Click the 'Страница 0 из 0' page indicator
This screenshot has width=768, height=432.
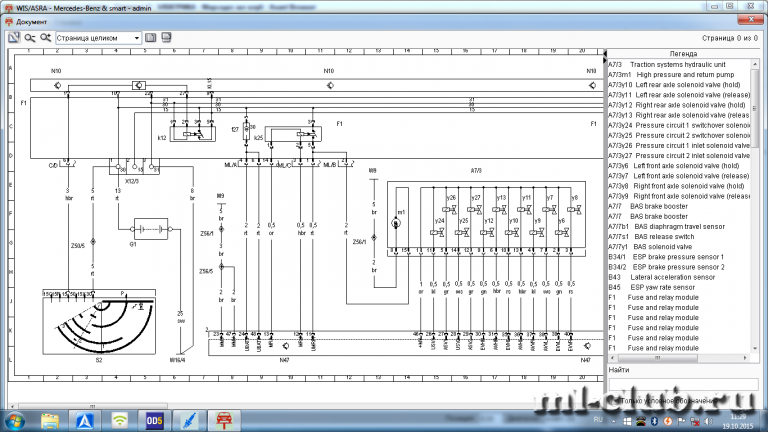coord(729,38)
